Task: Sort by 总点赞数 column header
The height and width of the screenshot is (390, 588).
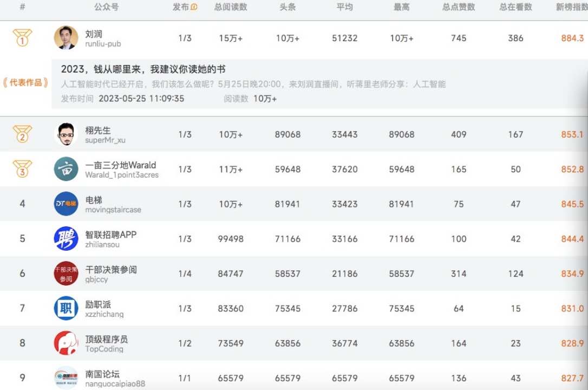Action: [x=459, y=6]
